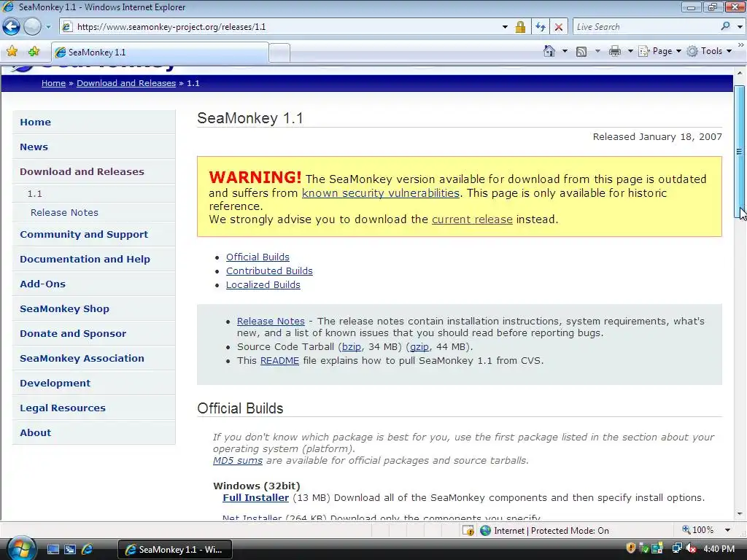
Task: Click the Refresh page icon
Action: (541, 27)
